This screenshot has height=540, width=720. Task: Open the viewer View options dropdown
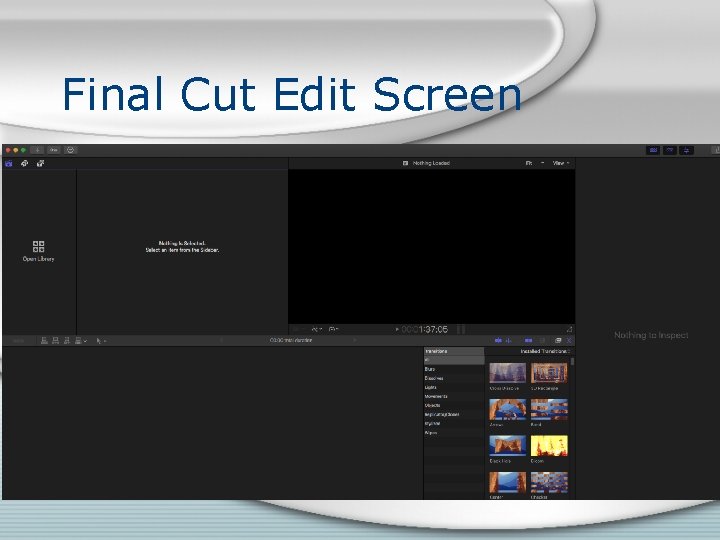(x=561, y=163)
